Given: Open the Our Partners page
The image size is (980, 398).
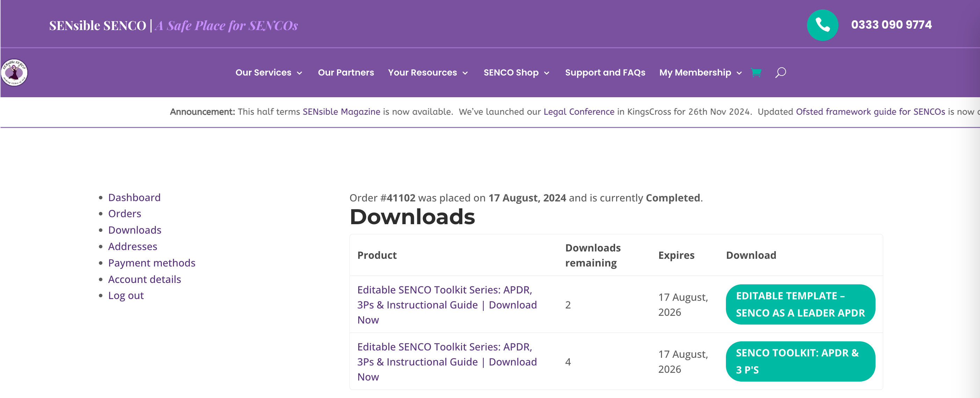Looking at the screenshot, I should [x=346, y=72].
